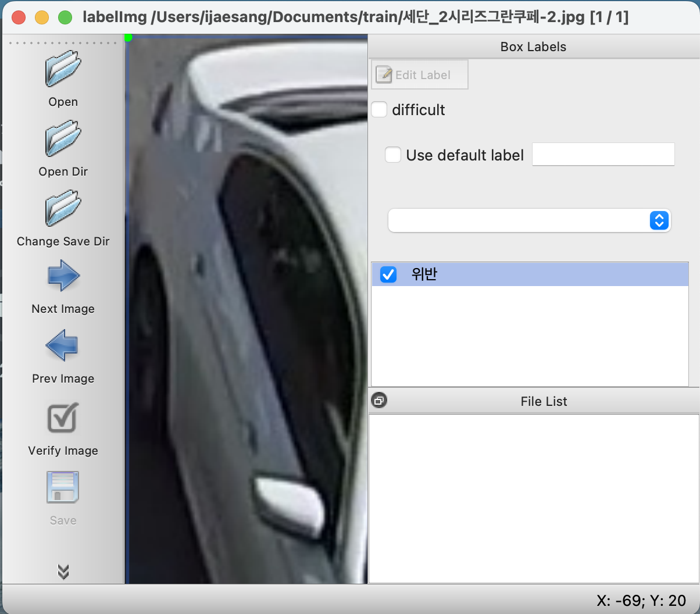Click the X Y coordinates status text
Image resolution: width=700 pixels, height=614 pixels.
click(x=641, y=600)
